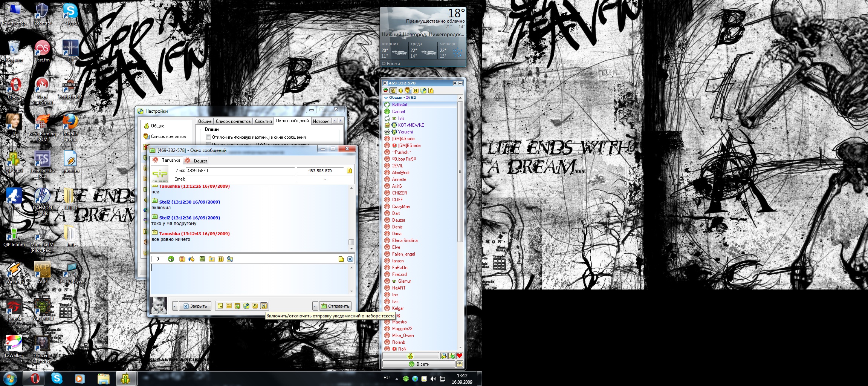868x386 pixels.
Task: Open the dropdown arrow beside 'Закрыть'
Action: tap(175, 306)
